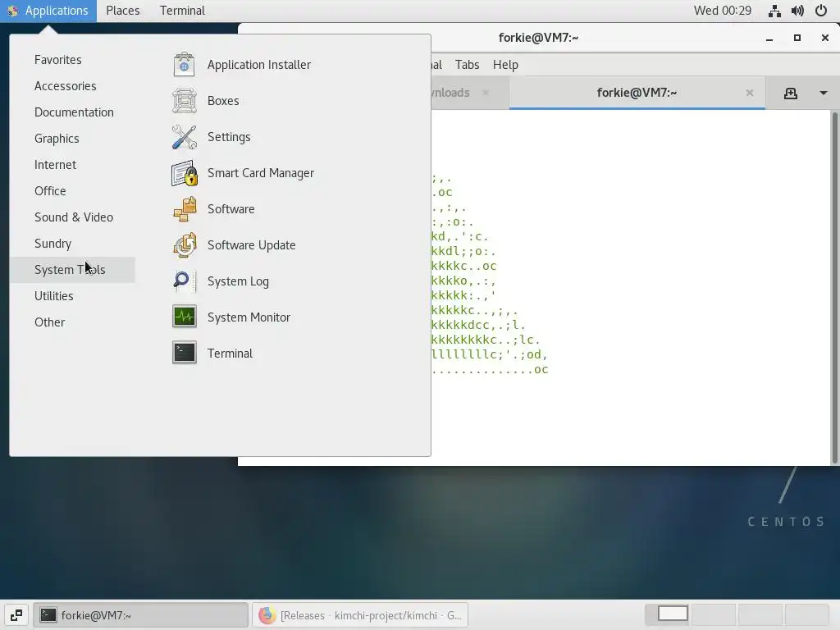Click the System Monitor label
The width and height of the screenshot is (840, 630).
pos(249,317)
